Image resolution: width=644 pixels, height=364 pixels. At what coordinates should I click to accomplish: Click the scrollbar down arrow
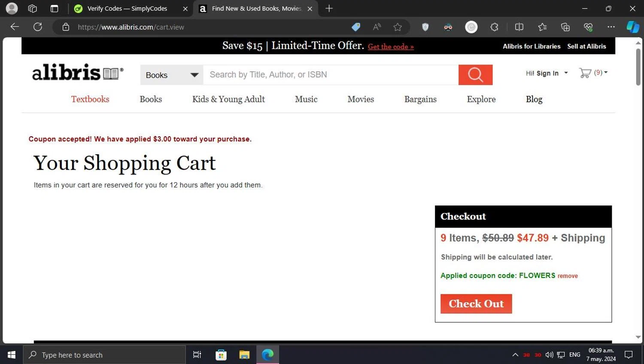coord(638,337)
